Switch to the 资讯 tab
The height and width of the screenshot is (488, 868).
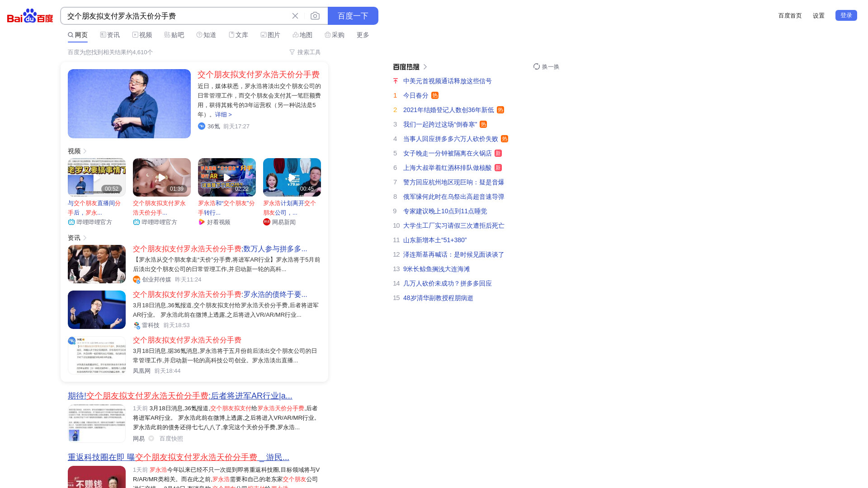point(110,35)
